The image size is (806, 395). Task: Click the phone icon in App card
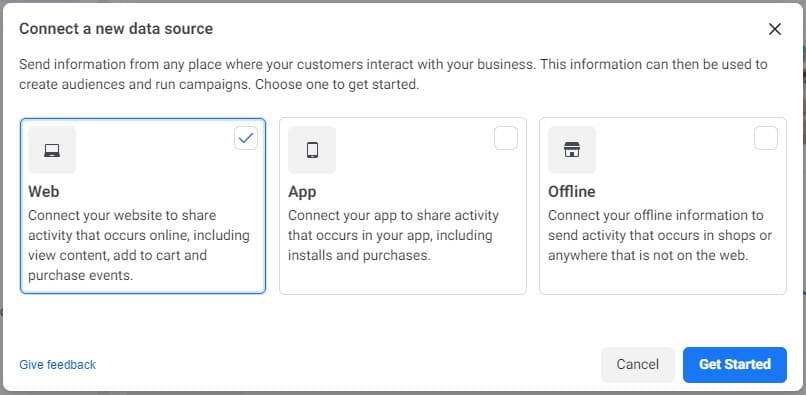pyautogui.click(x=312, y=150)
